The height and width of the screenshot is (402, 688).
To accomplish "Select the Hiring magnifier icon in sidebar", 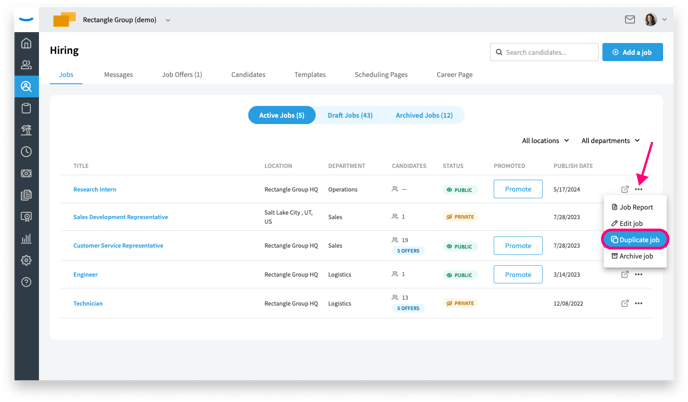I will pos(26,86).
